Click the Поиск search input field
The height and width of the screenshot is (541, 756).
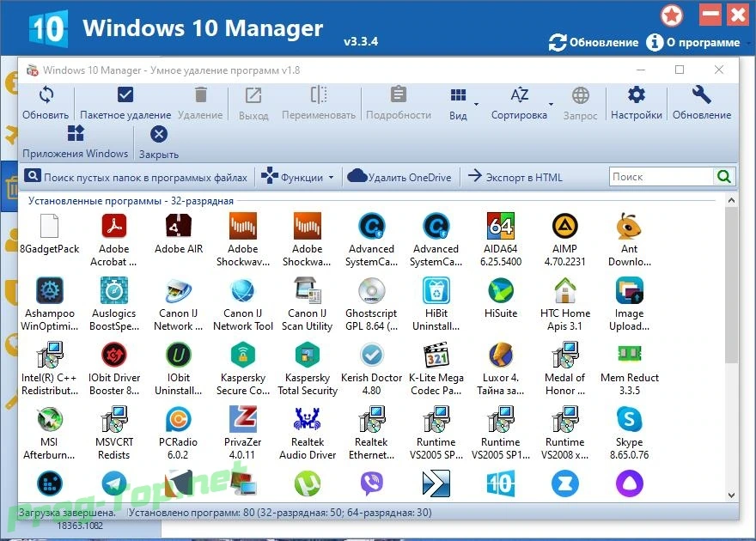click(661, 177)
